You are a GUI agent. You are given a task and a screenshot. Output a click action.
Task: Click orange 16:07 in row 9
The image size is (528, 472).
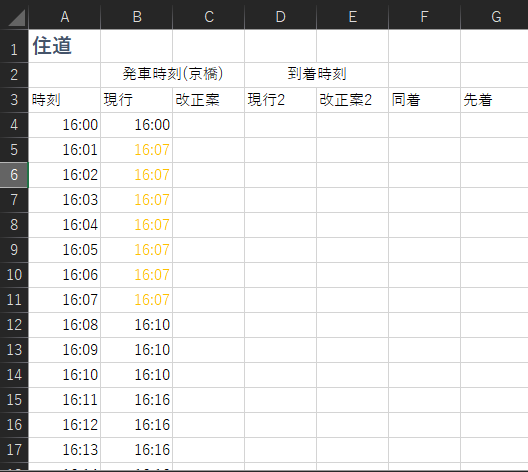[x=137, y=250]
